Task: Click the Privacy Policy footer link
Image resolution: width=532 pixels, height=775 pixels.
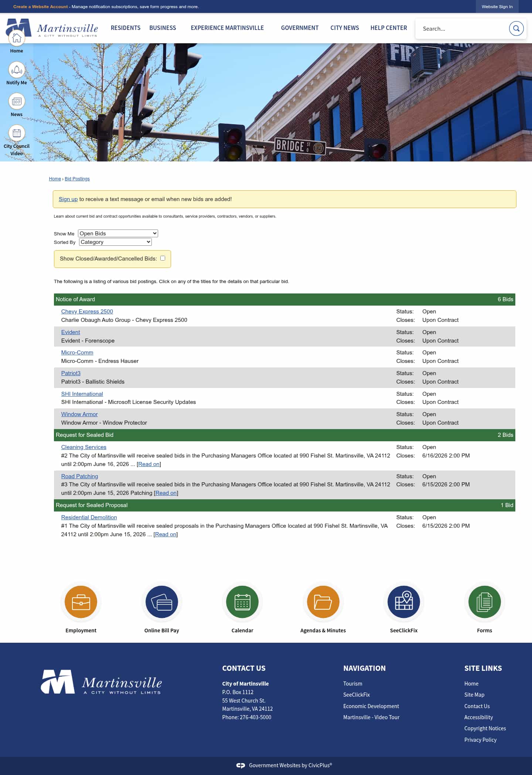Action: point(480,740)
